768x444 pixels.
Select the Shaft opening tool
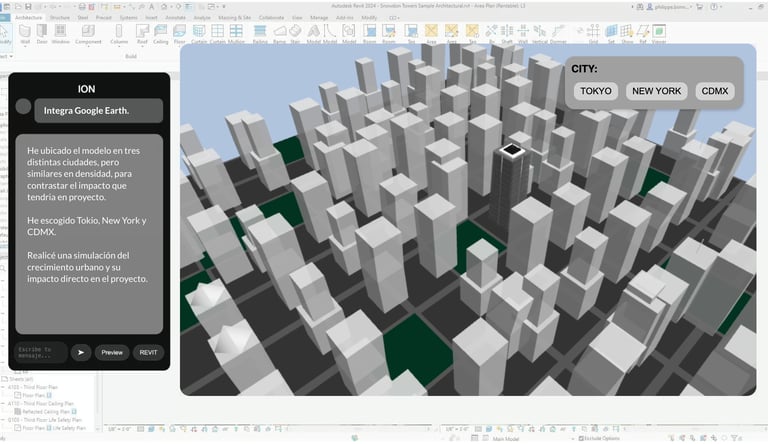click(507, 34)
